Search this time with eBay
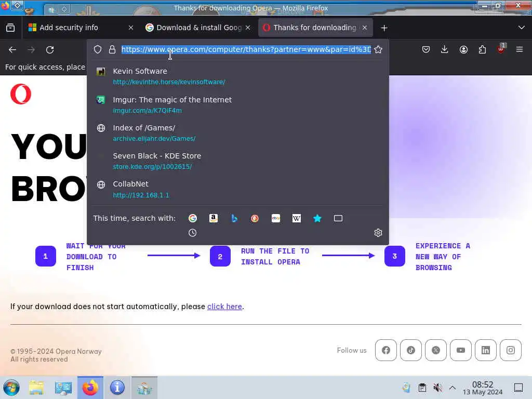The height and width of the screenshot is (399, 532). click(276, 218)
